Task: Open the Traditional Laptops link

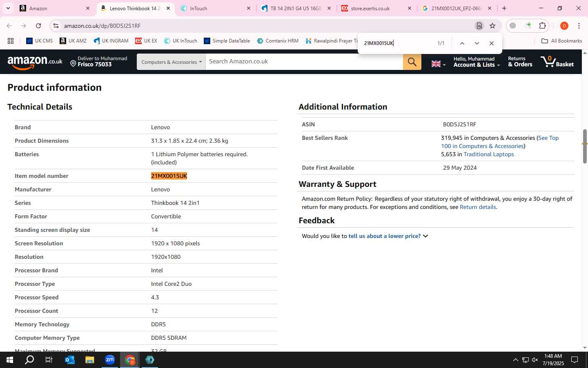Action: (488, 154)
